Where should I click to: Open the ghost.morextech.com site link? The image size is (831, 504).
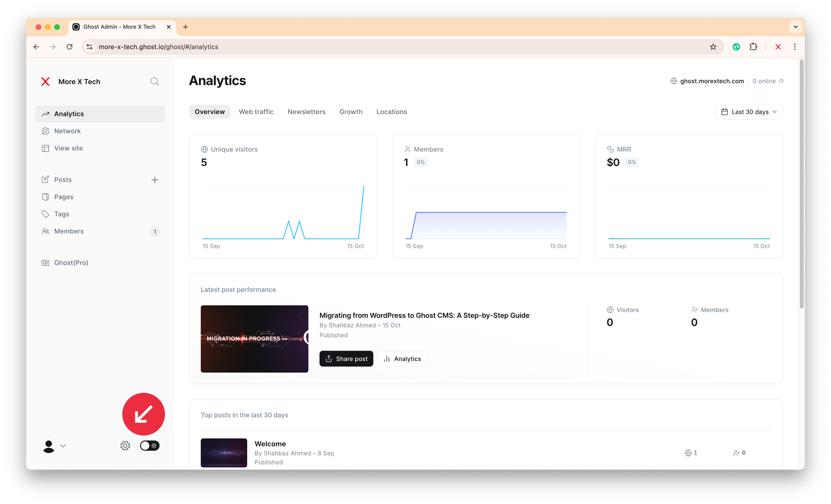711,81
